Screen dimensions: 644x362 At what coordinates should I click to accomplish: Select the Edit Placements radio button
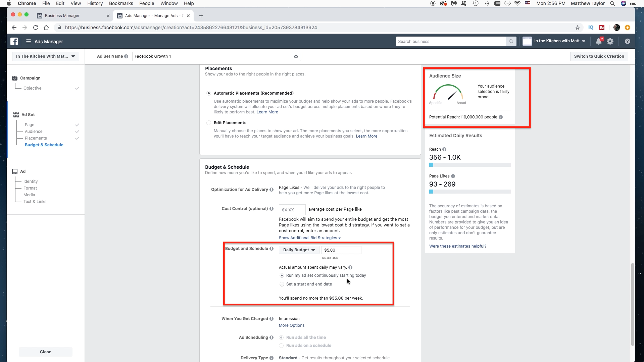[x=209, y=123]
